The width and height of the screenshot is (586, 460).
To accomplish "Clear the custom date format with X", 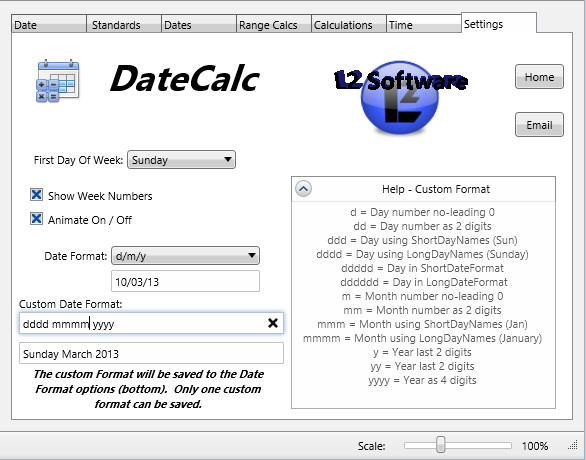I will (x=273, y=323).
